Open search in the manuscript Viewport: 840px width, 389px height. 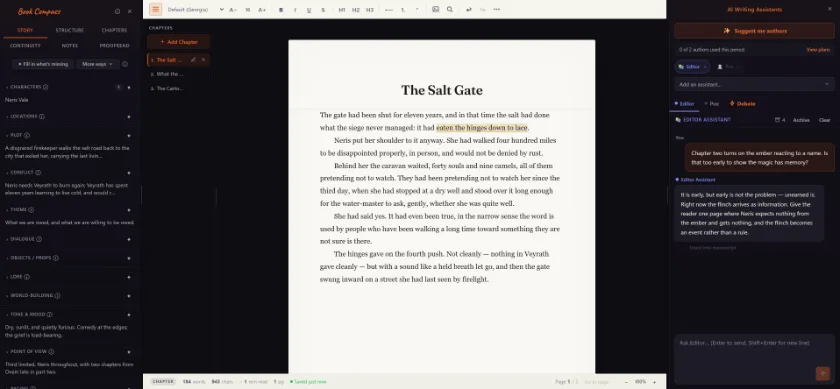click(450, 9)
